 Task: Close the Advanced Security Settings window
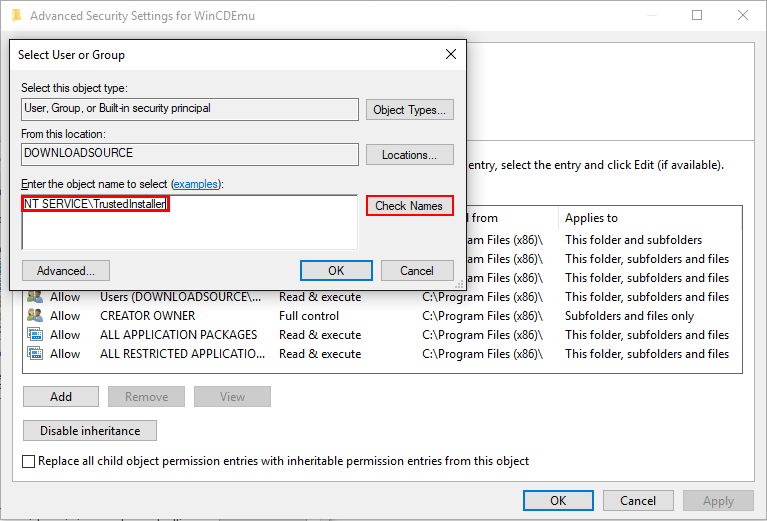pos(743,15)
